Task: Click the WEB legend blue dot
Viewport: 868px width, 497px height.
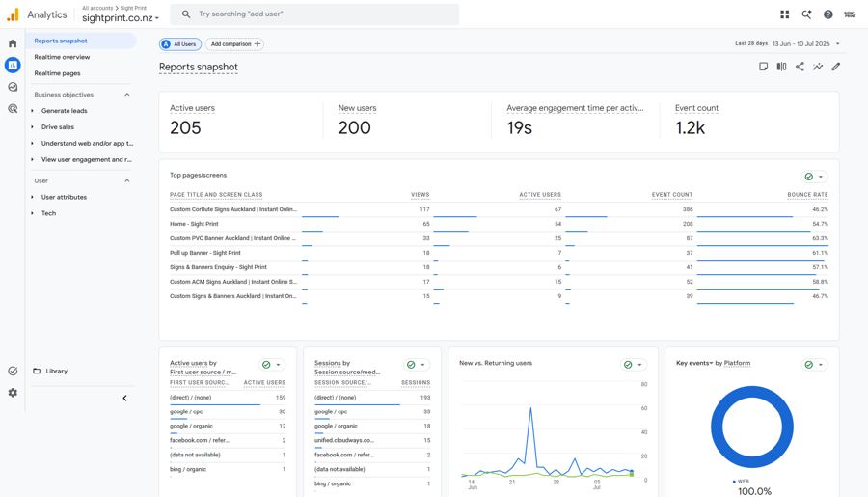Action: point(734,482)
